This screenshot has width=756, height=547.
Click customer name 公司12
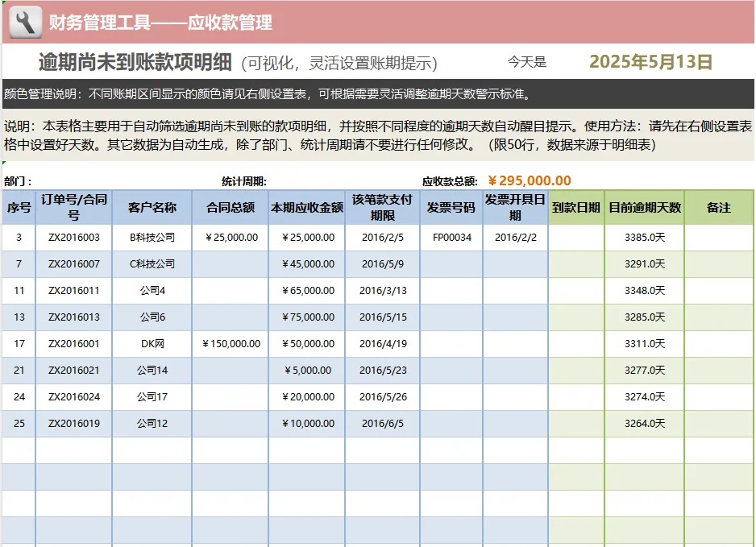click(x=152, y=423)
